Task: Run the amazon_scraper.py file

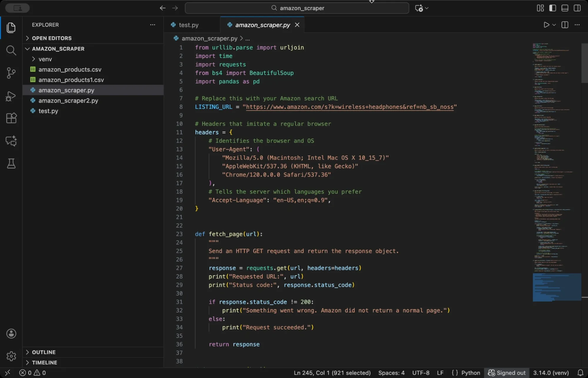Action: pyautogui.click(x=547, y=25)
